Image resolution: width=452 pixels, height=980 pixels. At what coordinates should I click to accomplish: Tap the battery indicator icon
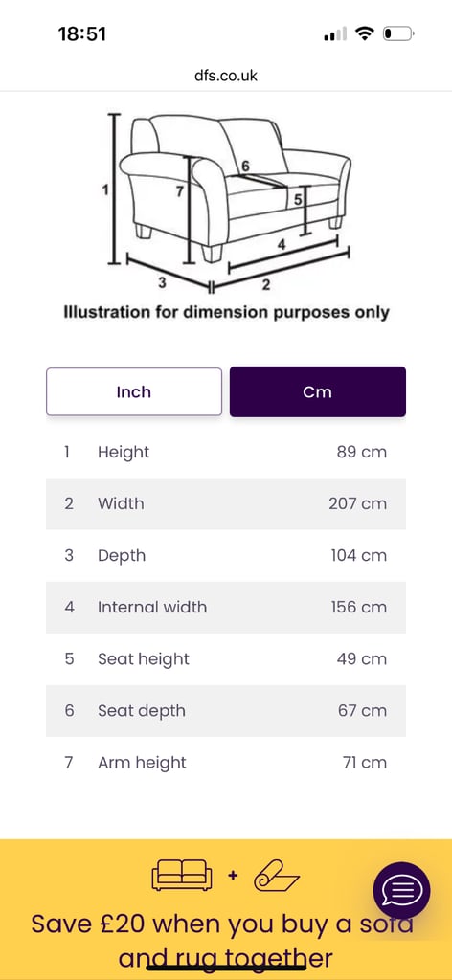tap(398, 33)
